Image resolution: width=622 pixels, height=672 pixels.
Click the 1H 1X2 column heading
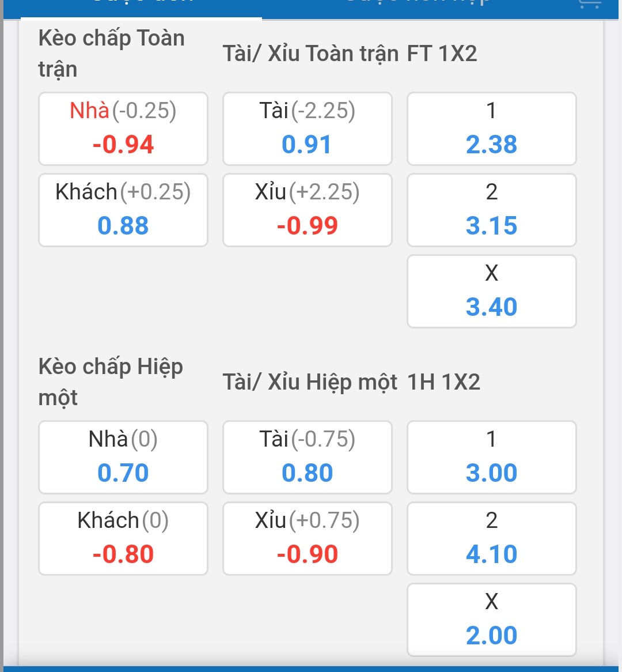[444, 382]
